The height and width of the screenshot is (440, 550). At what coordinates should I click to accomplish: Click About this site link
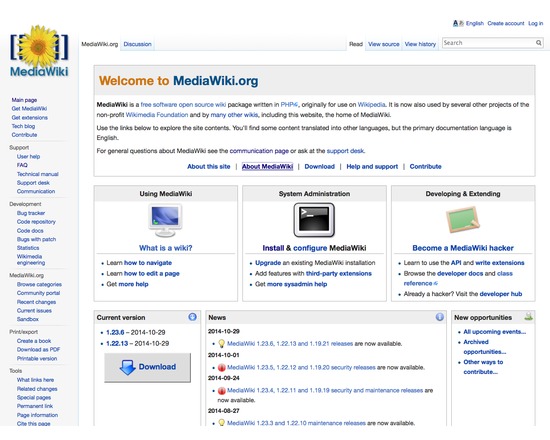point(209,167)
